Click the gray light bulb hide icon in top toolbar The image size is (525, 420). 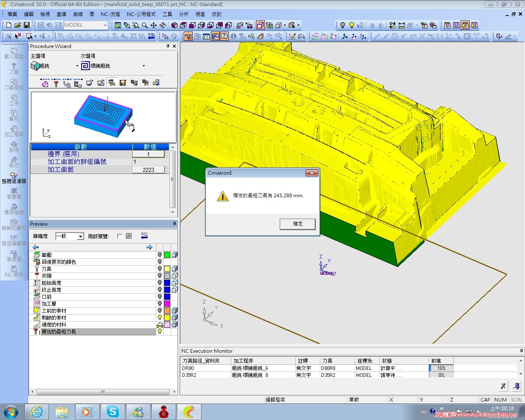342,25
